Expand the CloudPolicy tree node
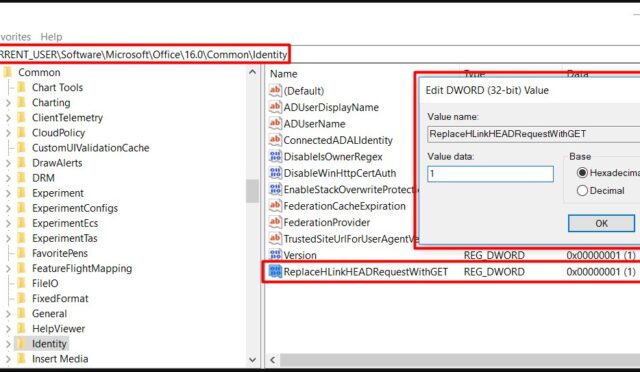 (8, 133)
